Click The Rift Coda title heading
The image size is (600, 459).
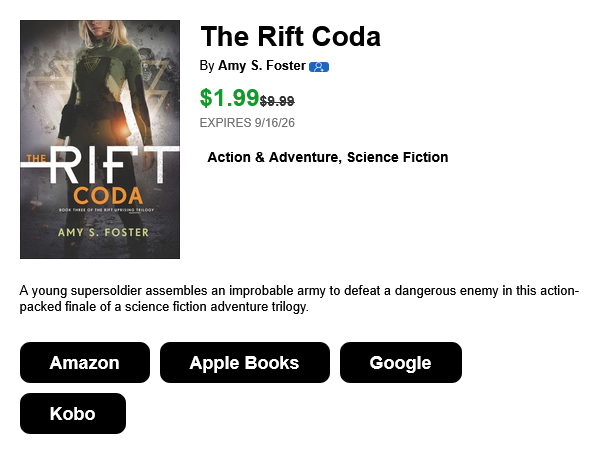tap(290, 37)
